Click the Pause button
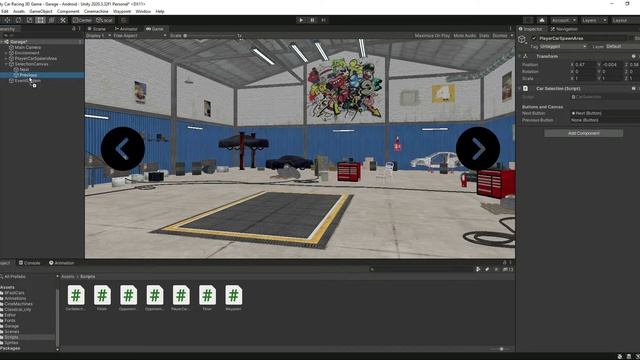640x360 pixels. 313,20
